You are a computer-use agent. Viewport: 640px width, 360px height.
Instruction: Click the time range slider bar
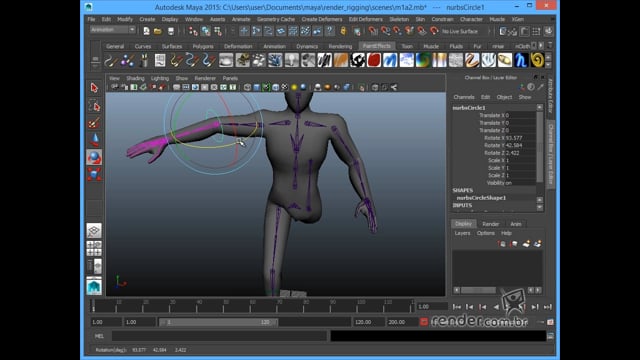pos(218,322)
